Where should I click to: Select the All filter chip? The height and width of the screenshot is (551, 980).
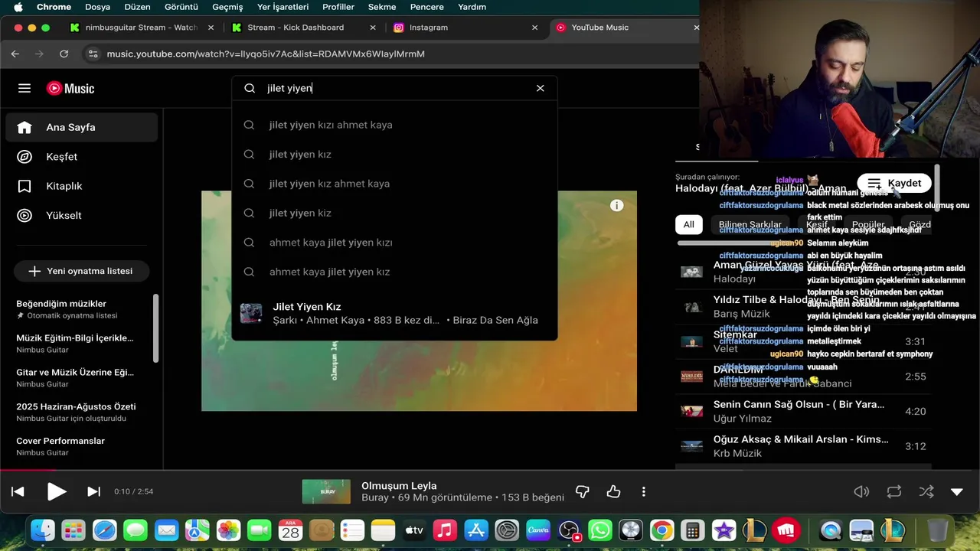click(x=689, y=224)
